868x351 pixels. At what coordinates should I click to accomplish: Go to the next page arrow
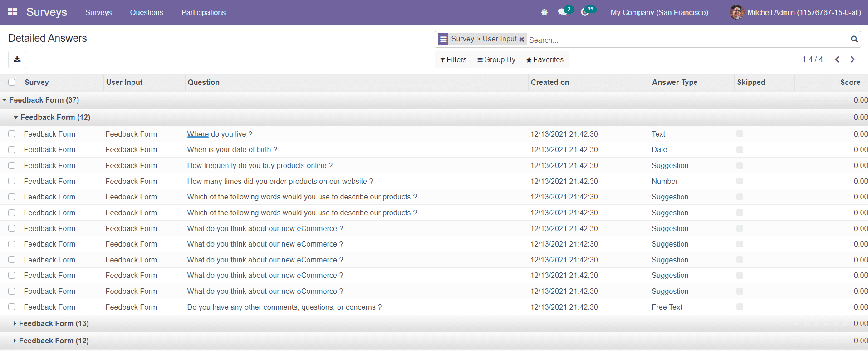tap(853, 59)
